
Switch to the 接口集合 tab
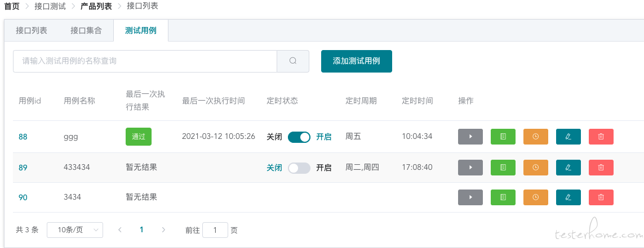tap(86, 30)
